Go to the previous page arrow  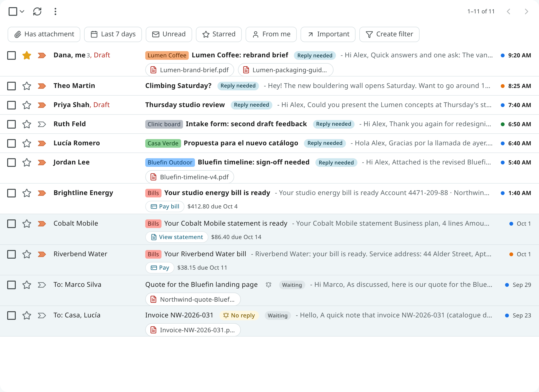(x=509, y=11)
